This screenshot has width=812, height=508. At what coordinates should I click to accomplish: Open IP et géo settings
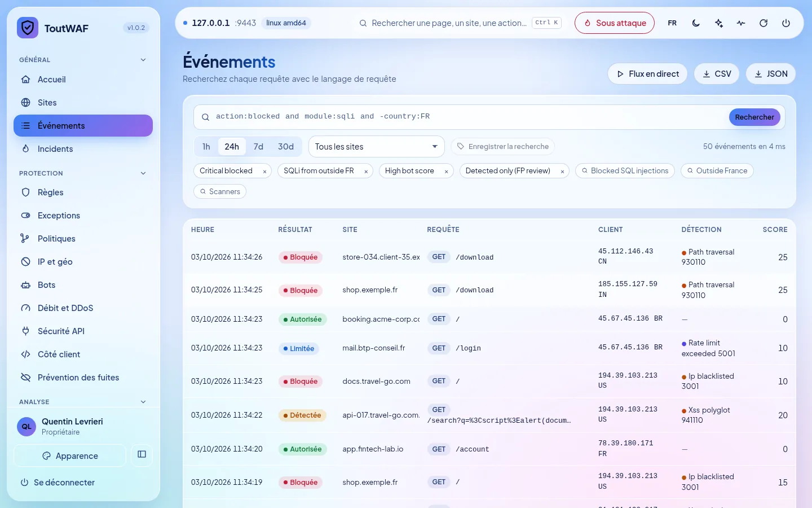tap(83, 262)
